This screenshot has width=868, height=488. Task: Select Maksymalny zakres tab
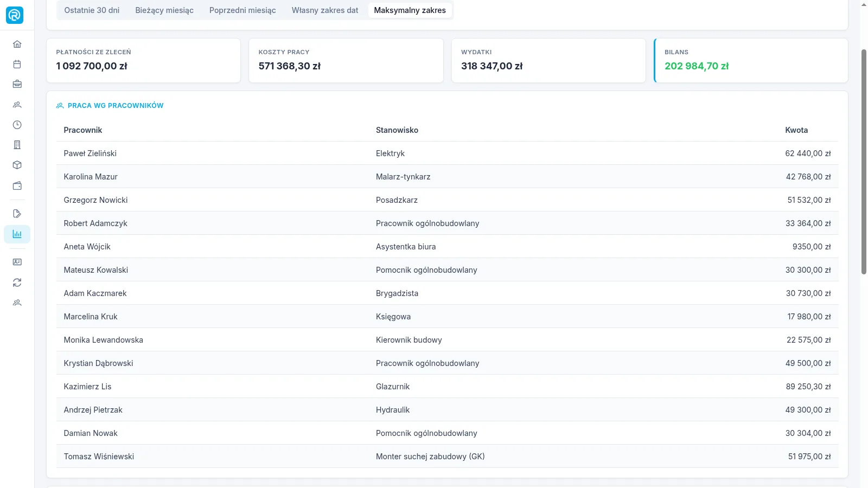coord(410,10)
